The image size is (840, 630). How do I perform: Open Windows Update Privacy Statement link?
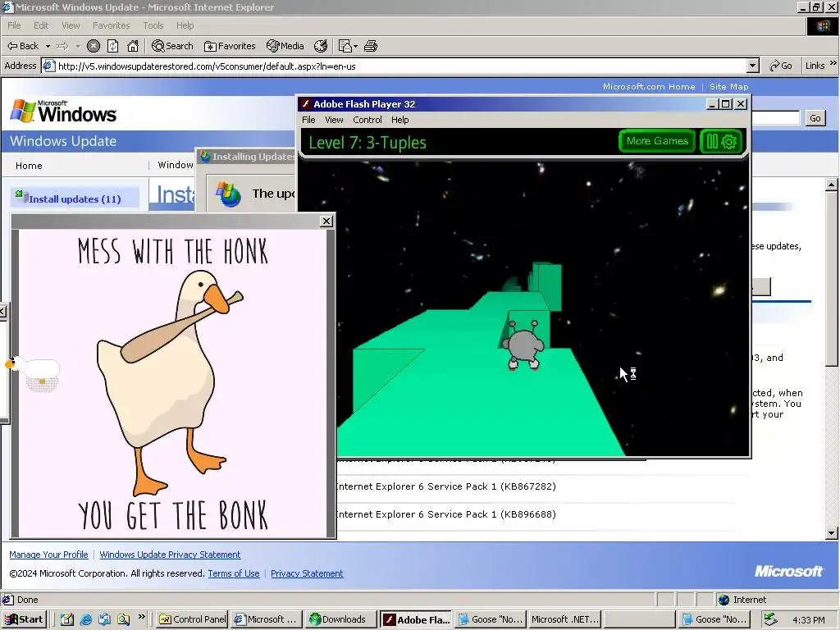(x=170, y=555)
